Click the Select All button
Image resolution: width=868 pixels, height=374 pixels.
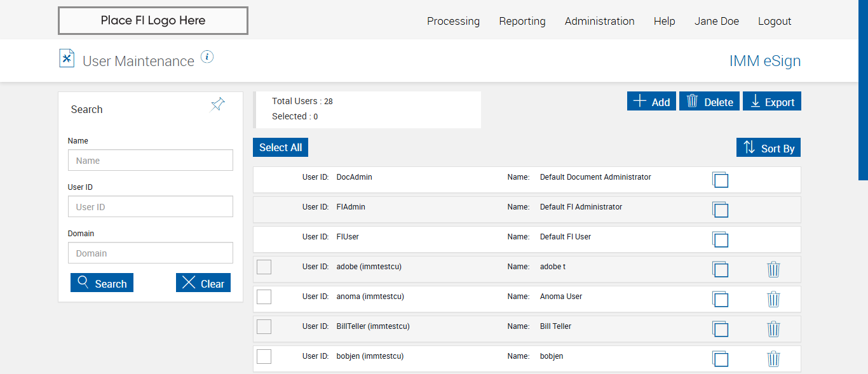[x=280, y=147]
